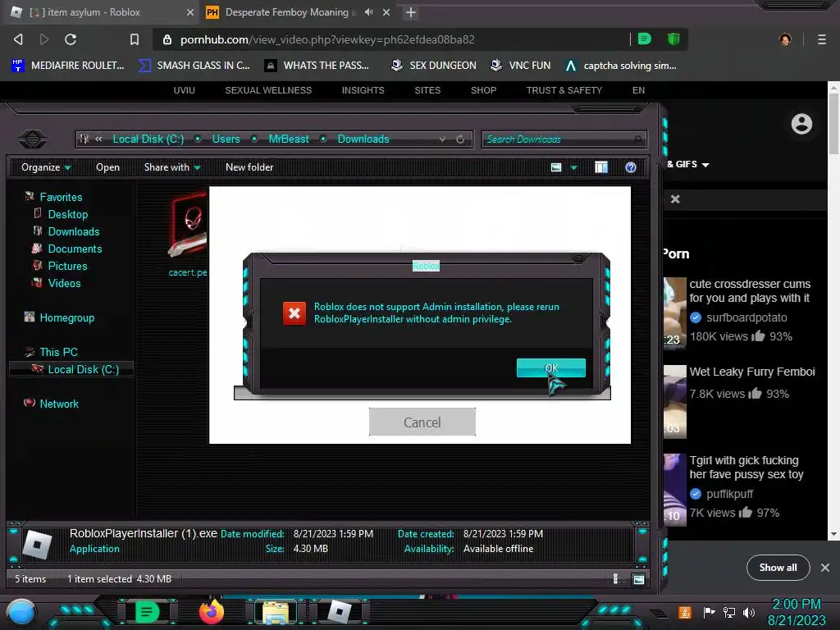Open SMASH GLASS IN C... bookmark
The image size is (840, 630).
pyautogui.click(x=194, y=66)
